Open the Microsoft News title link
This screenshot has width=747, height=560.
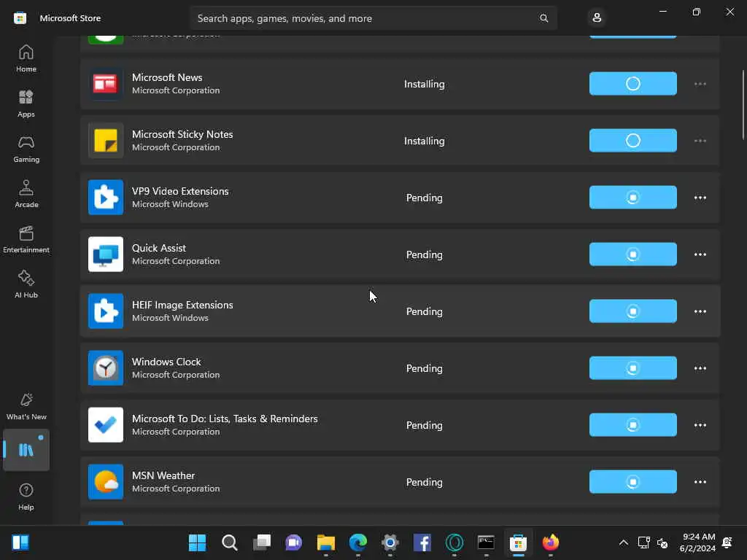167,77
